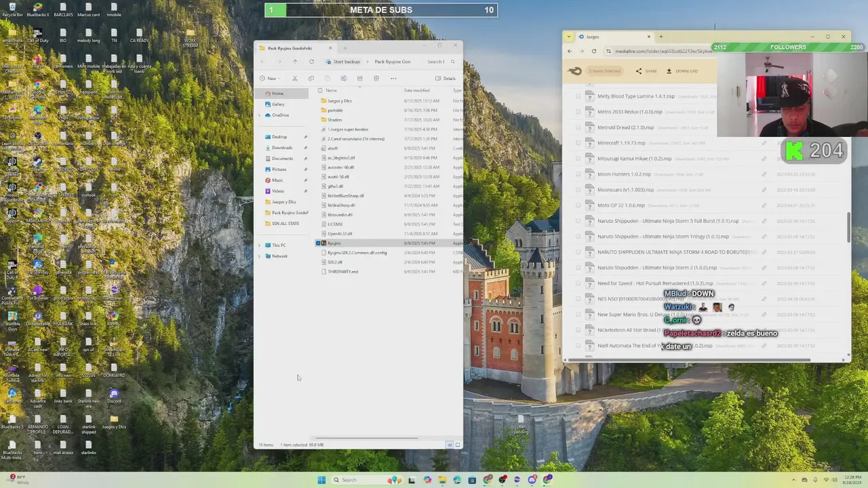Check the box for Metroid Dread (2.1.0).nsp
The height and width of the screenshot is (488, 868).
[x=578, y=127]
